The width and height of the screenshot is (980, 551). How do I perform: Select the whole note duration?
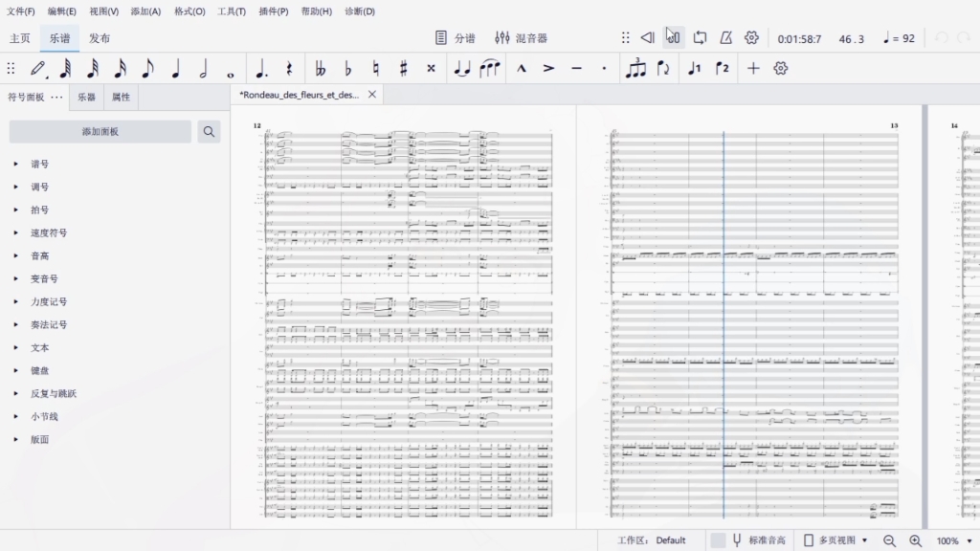click(231, 75)
